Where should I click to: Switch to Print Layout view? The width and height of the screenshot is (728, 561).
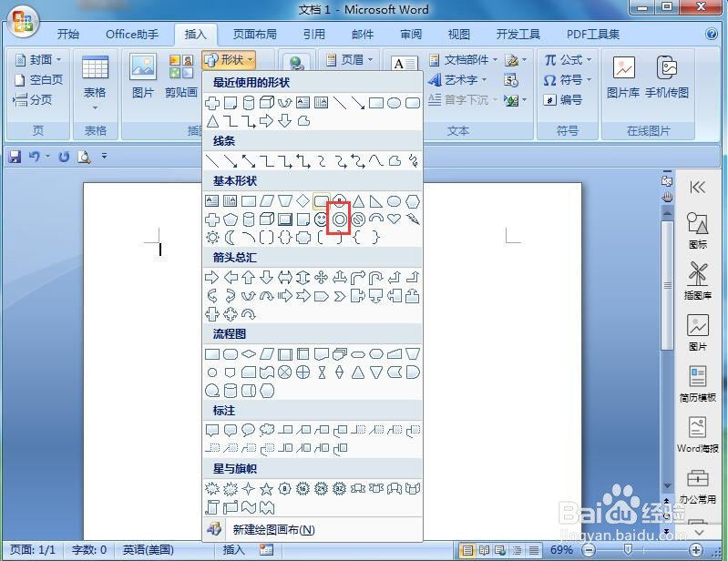467,550
